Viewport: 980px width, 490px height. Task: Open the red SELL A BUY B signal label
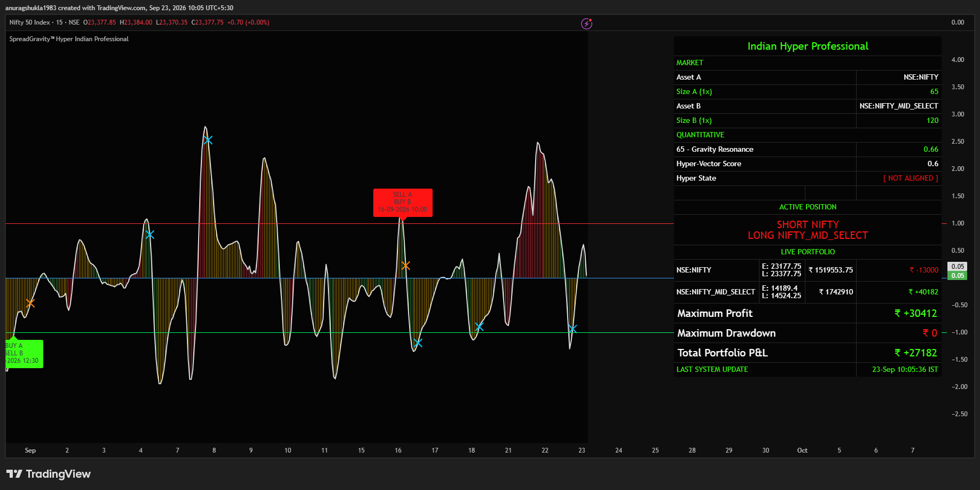tap(403, 203)
